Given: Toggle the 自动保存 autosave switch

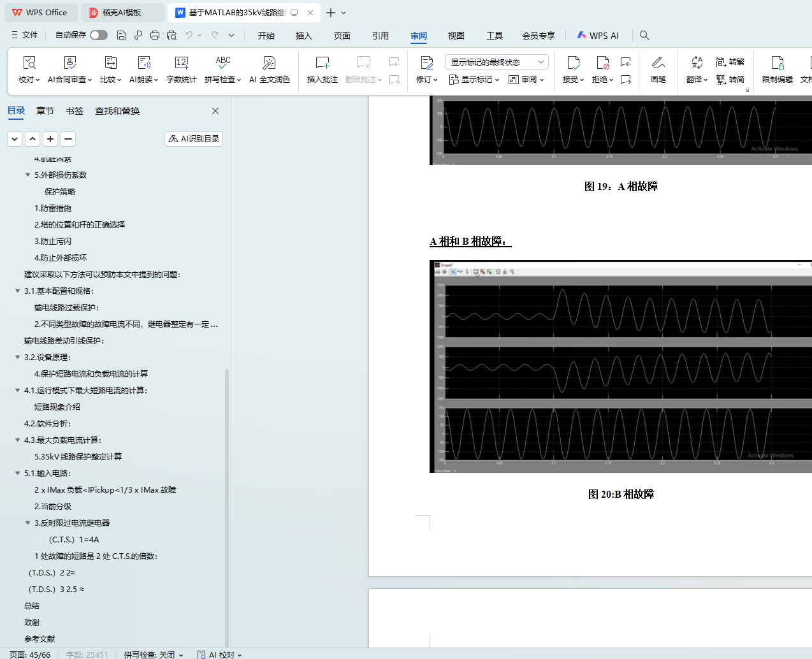Looking at the screenshot, I should [x=98, y=35].
